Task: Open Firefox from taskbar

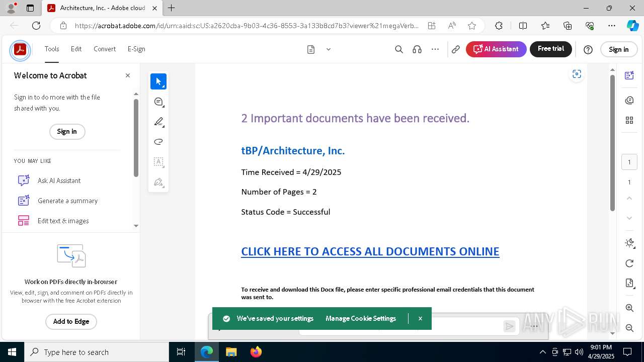Action: 256,352
